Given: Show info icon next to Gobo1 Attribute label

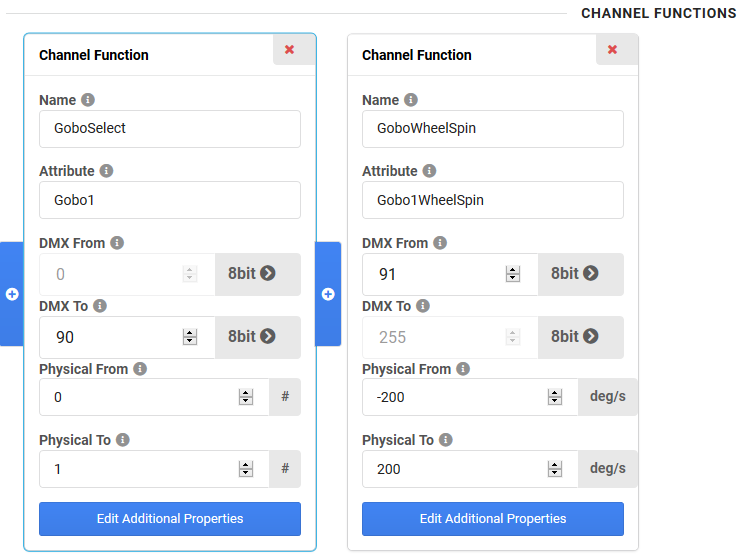Looking at the screenshot, I should point(106,171).
